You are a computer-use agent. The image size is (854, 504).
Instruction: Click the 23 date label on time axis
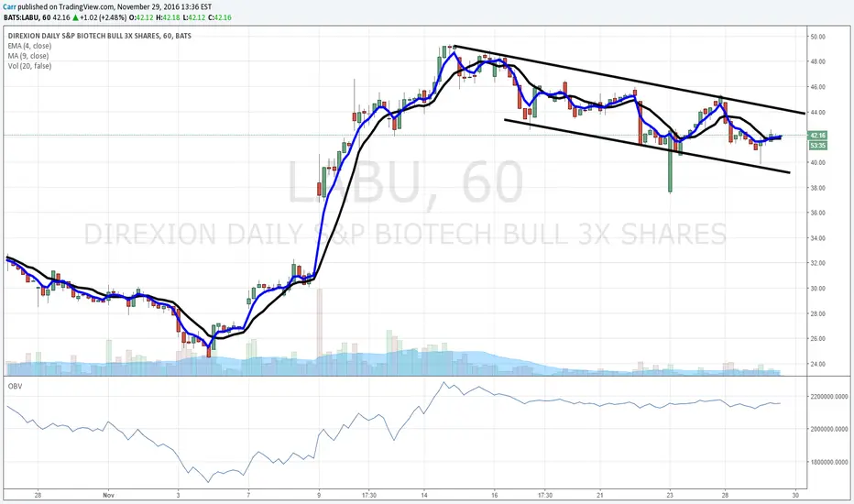click(670, 495)
